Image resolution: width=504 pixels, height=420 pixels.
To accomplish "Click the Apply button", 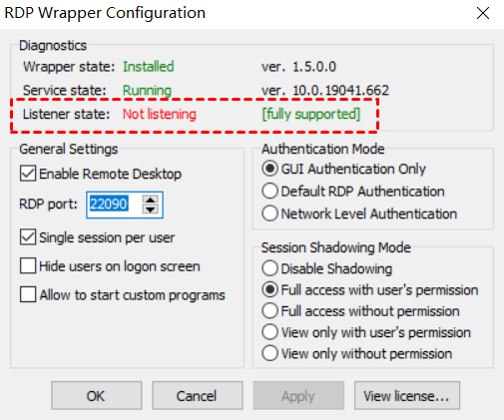I will 298,396.
